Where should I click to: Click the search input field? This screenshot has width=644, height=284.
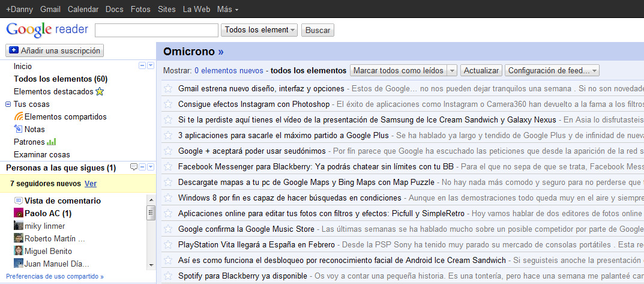pyautogui.click(x=157, y=30)
